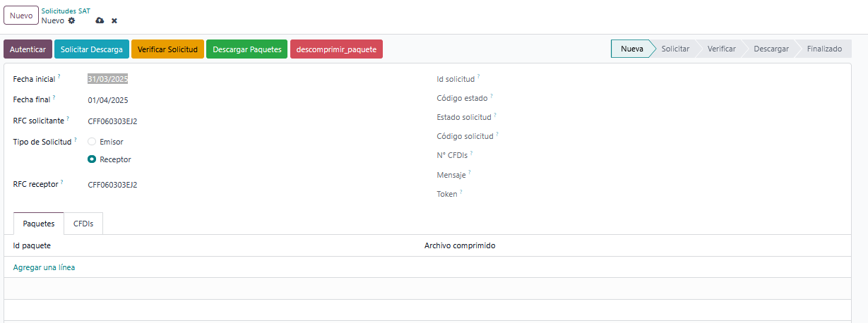Show help tooltip for Fecha inicial
This screenshot has width=868, height=323.
coord(59,76)
